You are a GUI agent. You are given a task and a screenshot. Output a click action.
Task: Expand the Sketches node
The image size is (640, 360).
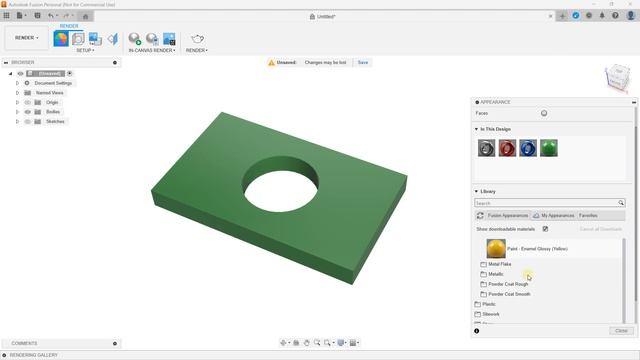(17, 122)
